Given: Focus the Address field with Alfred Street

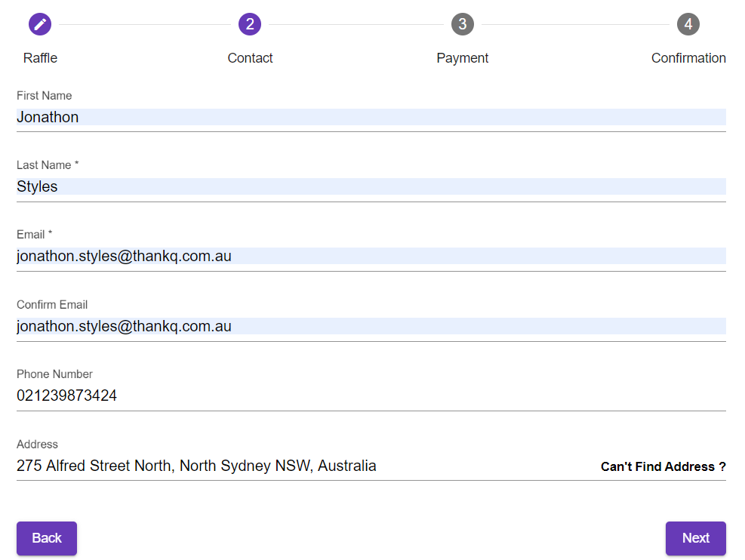Looking at the screenshot, I should click(302, 466).
